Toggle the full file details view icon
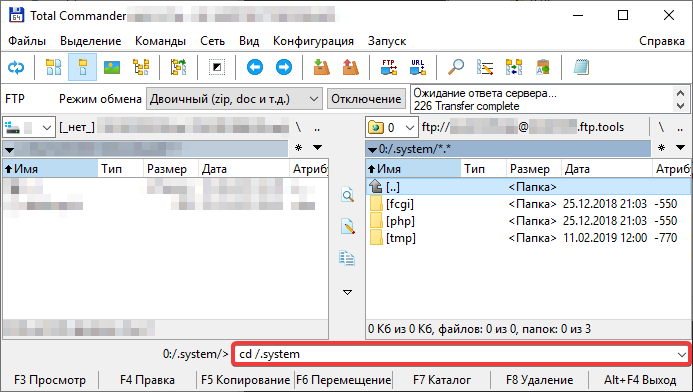 [x=83, y=67]
